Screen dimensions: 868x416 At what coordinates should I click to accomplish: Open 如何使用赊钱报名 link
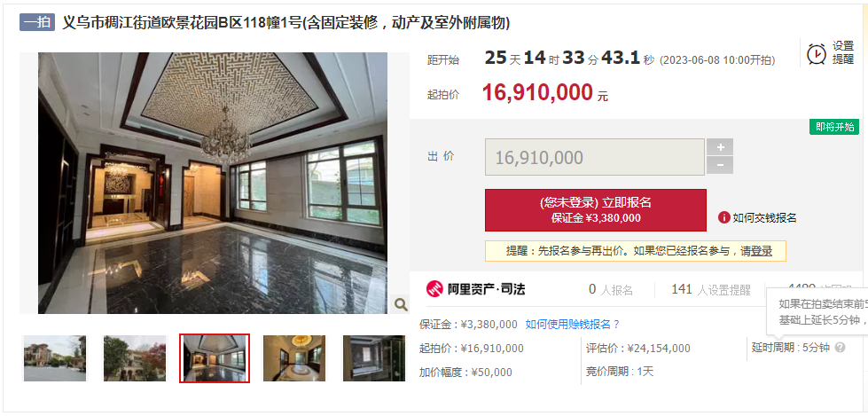[x=573, y=324]
